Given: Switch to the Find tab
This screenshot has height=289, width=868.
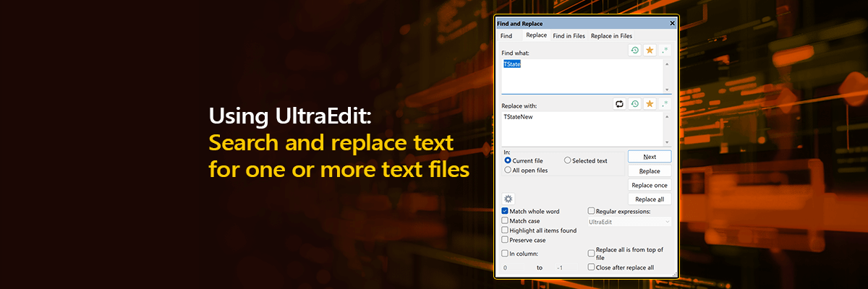Looking at the screenshot, I should [x=506, y=35].
